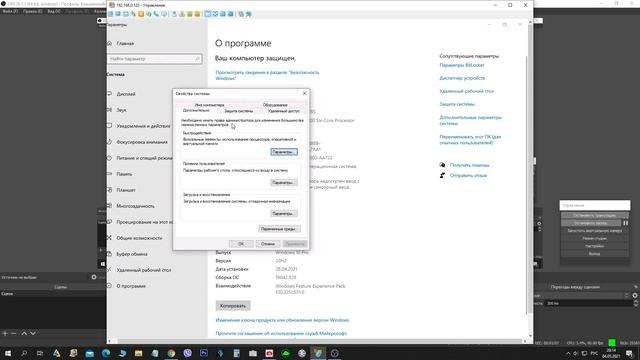
Task: Stop OBS stream with Остановить трансляцию
Action: click(595, 215)
